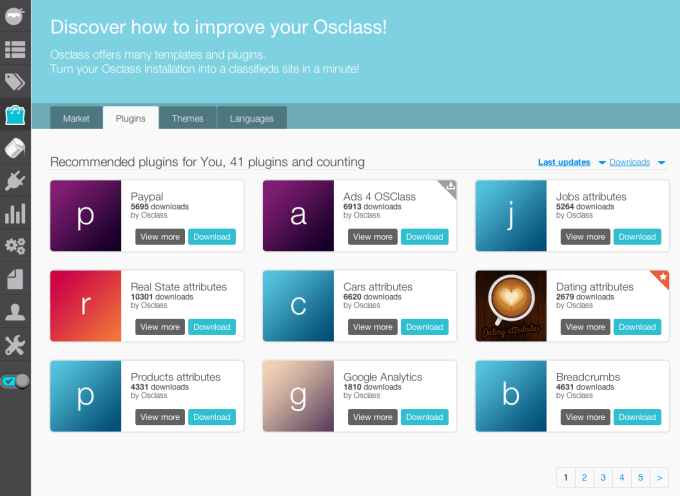Open the market shopping bag icon
Viewport: 680px width, 496px height.
click(15, 114)
